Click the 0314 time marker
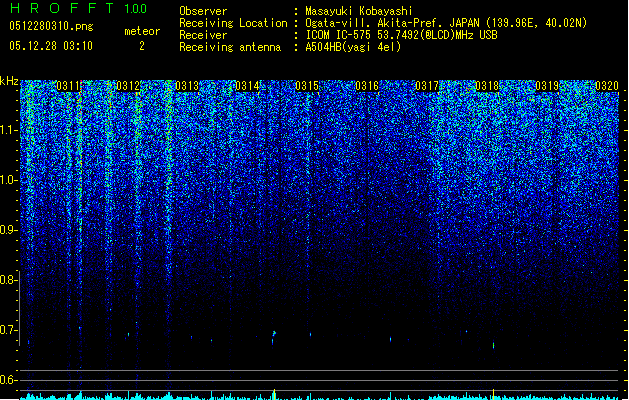Screen dimensions: 629x400 tap(247, 86)
